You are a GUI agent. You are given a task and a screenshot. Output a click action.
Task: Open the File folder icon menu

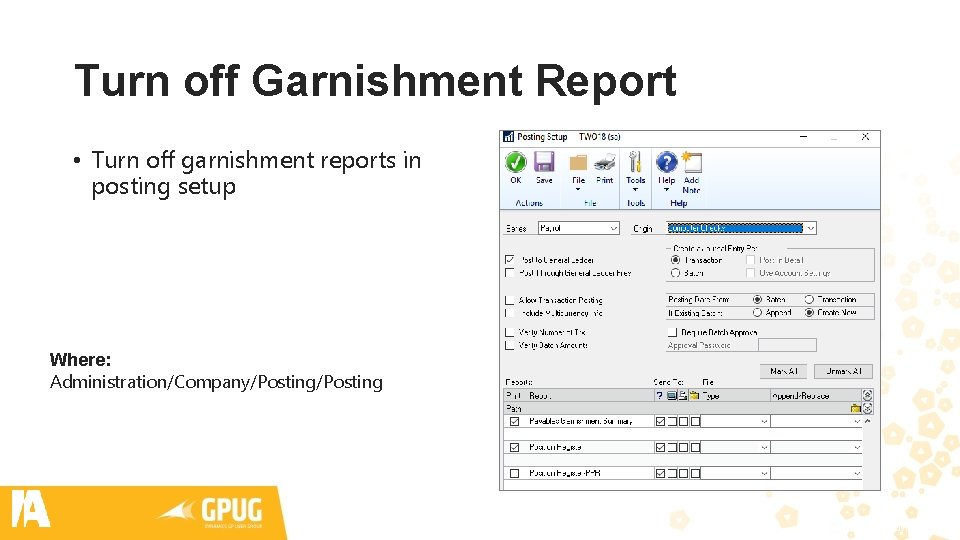point(578,162)
